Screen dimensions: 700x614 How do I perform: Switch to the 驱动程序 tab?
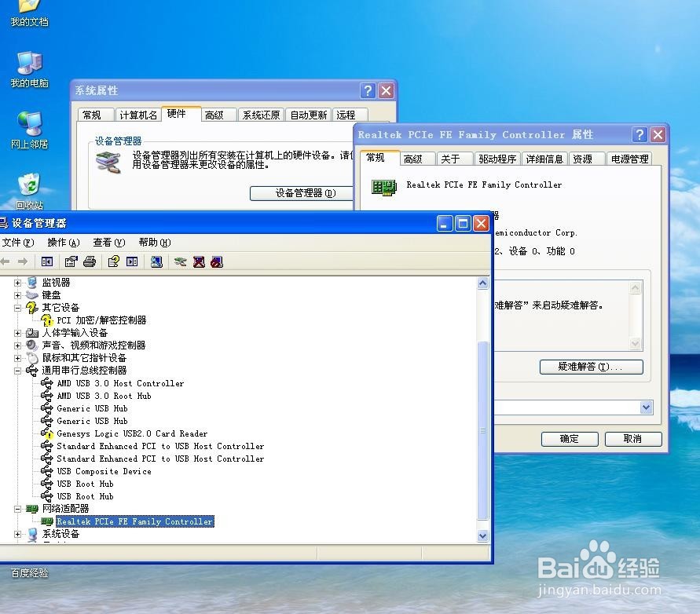pyautogui.click(x=497, y=158)
